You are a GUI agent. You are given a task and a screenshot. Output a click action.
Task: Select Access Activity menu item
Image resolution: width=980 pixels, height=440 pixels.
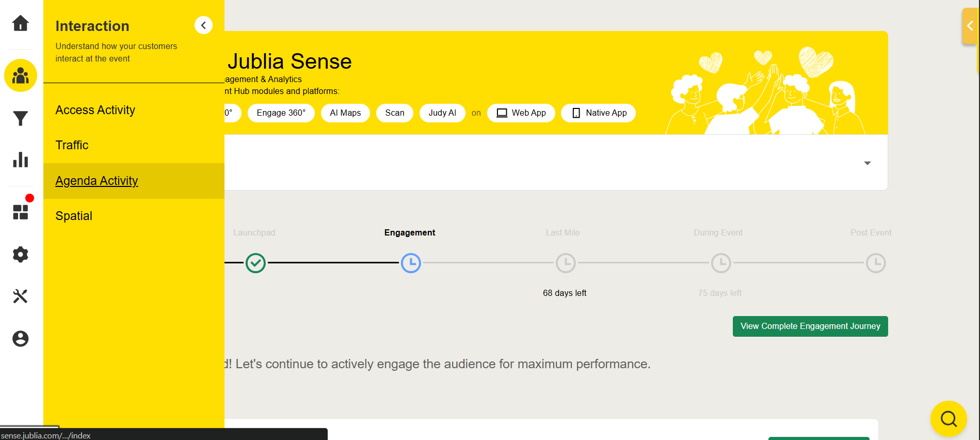click(134, 110)
